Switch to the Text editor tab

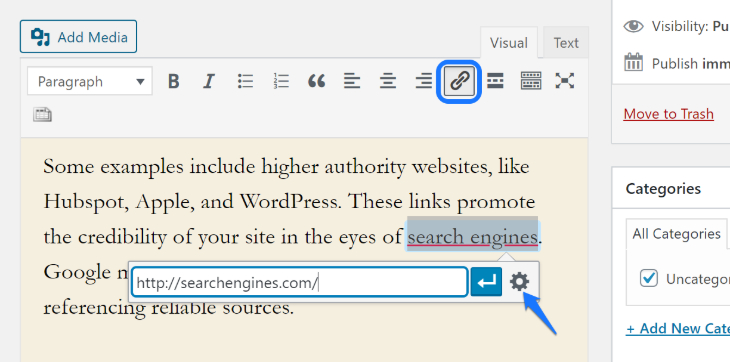[566, 43]
